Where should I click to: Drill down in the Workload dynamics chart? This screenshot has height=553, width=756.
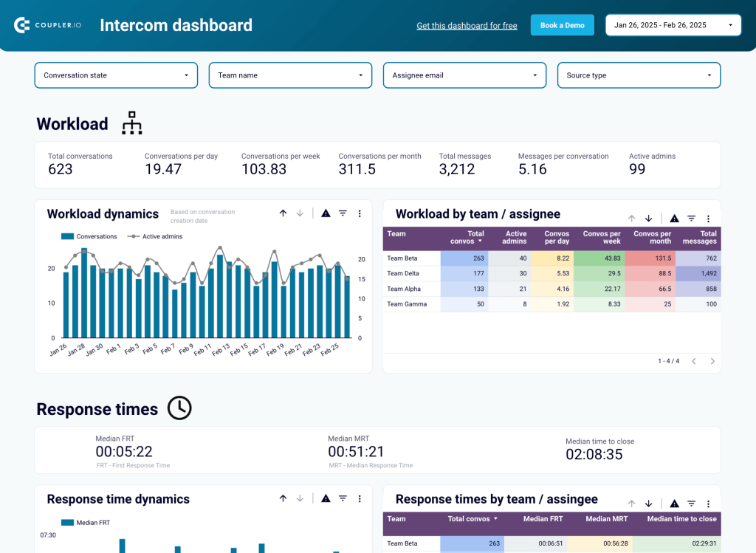pos(300,213)
